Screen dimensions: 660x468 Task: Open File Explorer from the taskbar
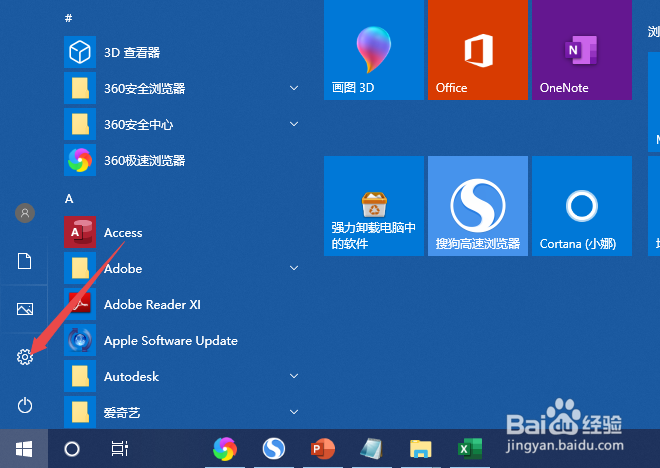pos(420,449)
